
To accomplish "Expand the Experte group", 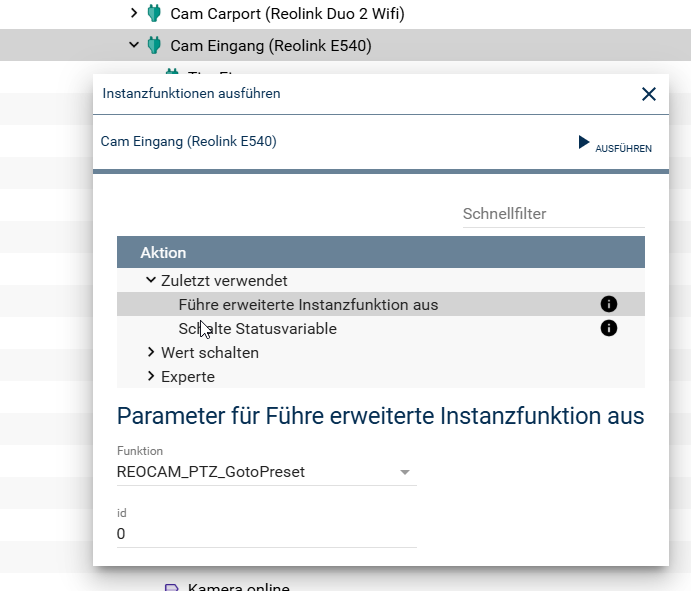I will click(151, 376).
